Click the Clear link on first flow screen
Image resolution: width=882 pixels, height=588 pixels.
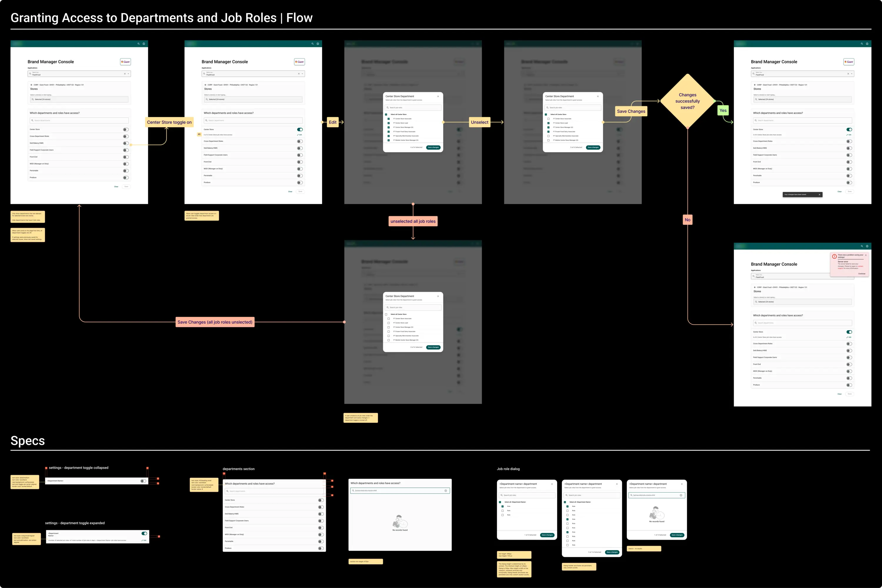(x=116, y=187)
